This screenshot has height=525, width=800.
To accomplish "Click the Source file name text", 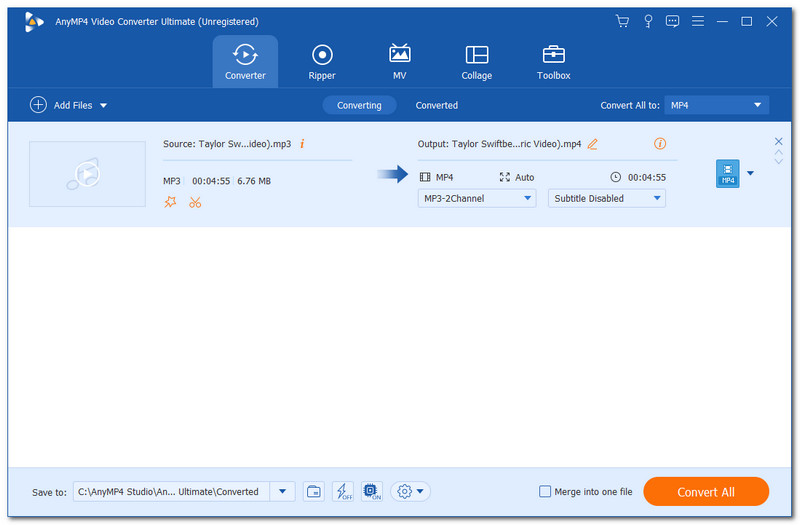I will pos(227,144).
